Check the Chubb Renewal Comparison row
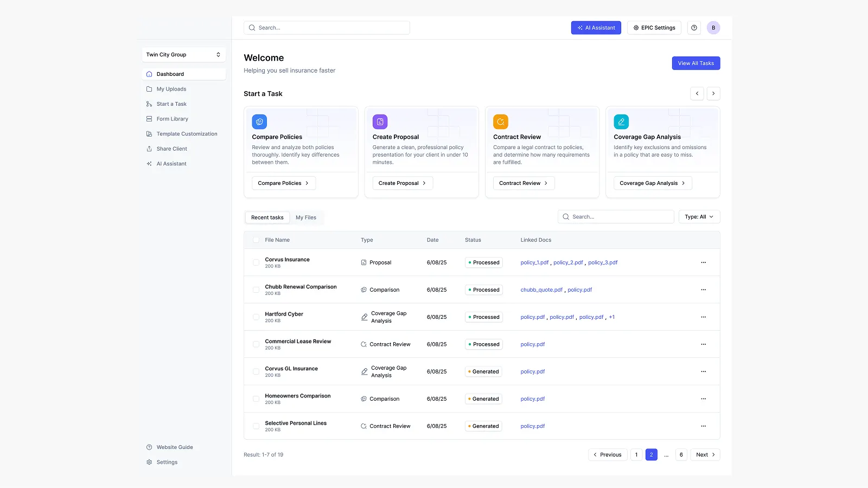 point(256,290)
